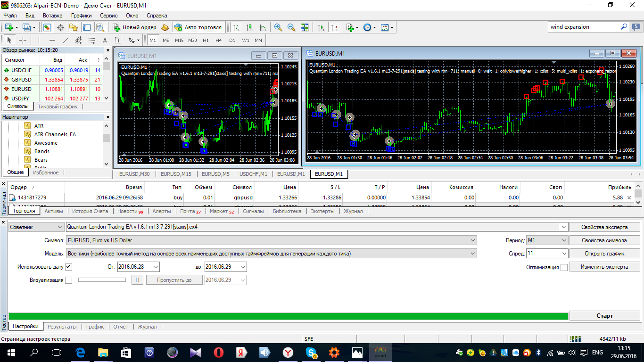The height and width of the screenshot is (362, 644).
Task: Select the crosshair cursor tool
Action: click(x=22, y=41)
